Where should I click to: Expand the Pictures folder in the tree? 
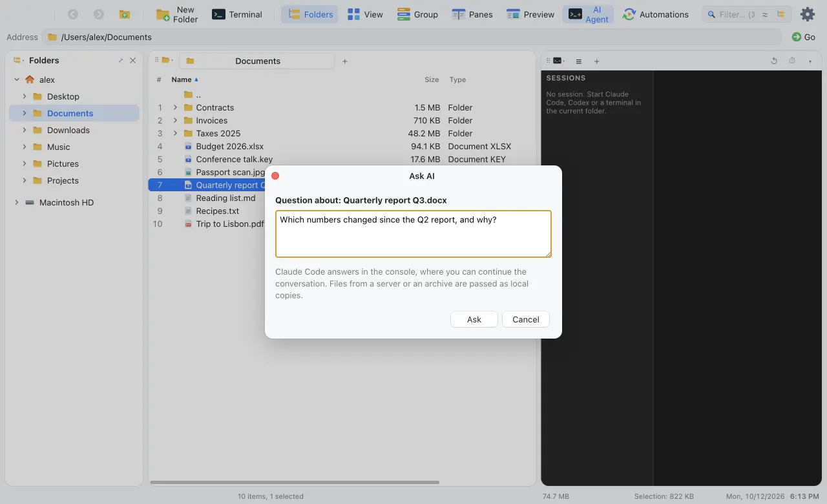[x=25, y=163]
